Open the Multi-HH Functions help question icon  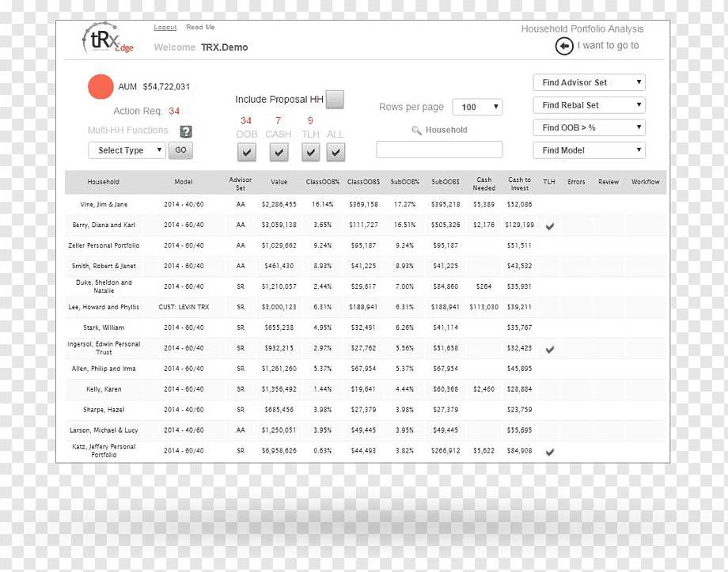pyautogui.click(x=186, y=131)
